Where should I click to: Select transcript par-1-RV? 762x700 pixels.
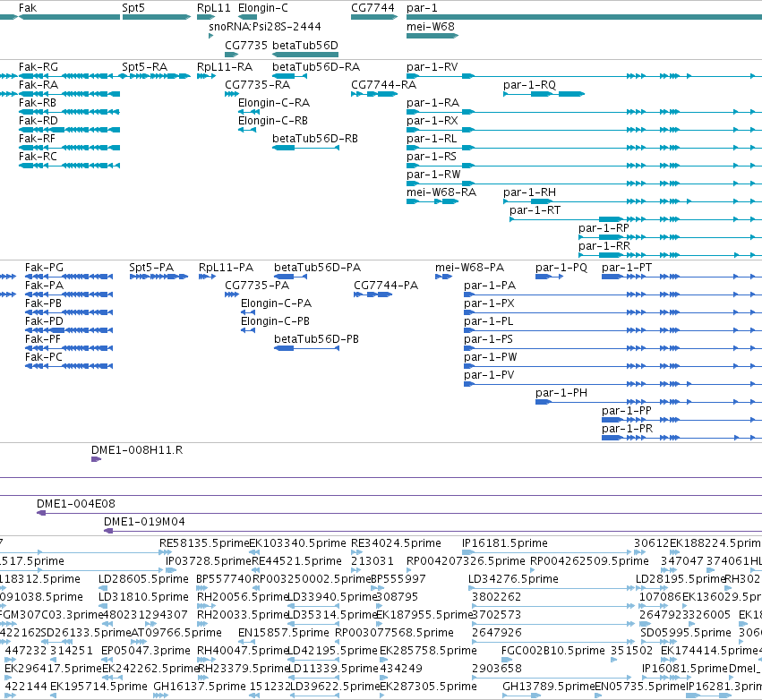pyautogui.click(x=432, y=67)
